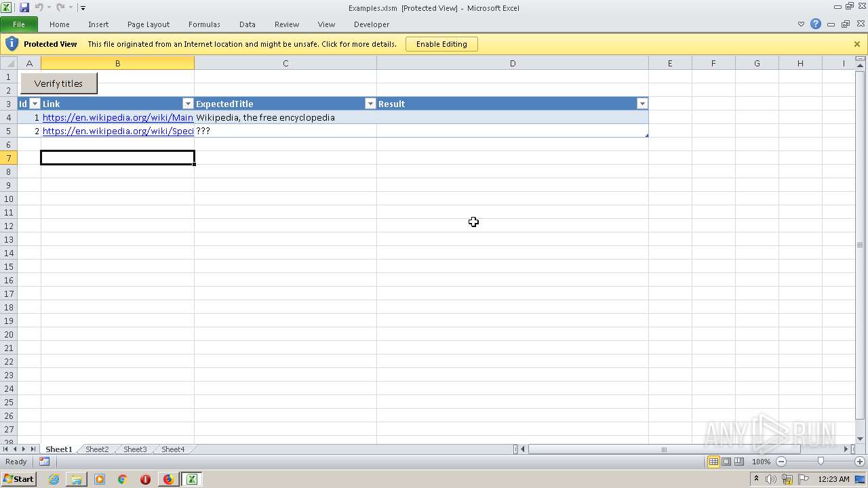Open the Developer ribbon tab

pos(372,24)
